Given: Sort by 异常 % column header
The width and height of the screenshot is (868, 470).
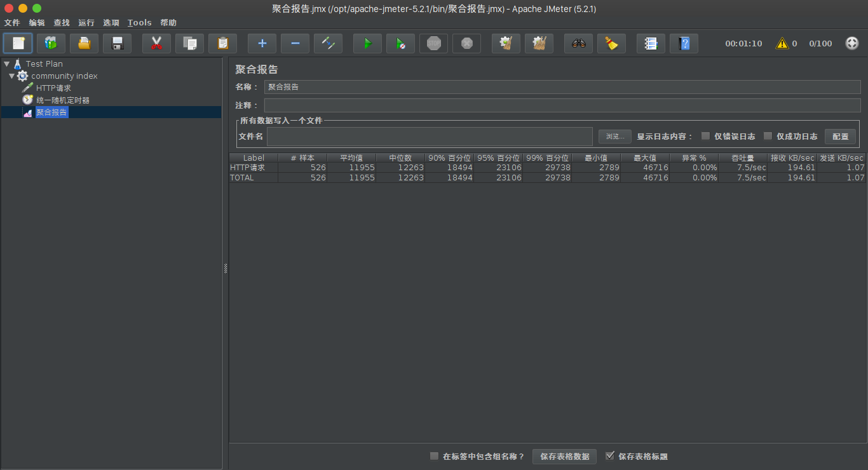Looking at the screenshot, I should pos(694,158).
